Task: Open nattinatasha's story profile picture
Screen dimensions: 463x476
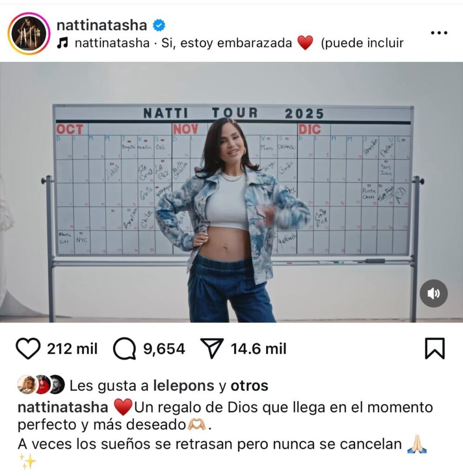Action: click(x=29, y=33)
